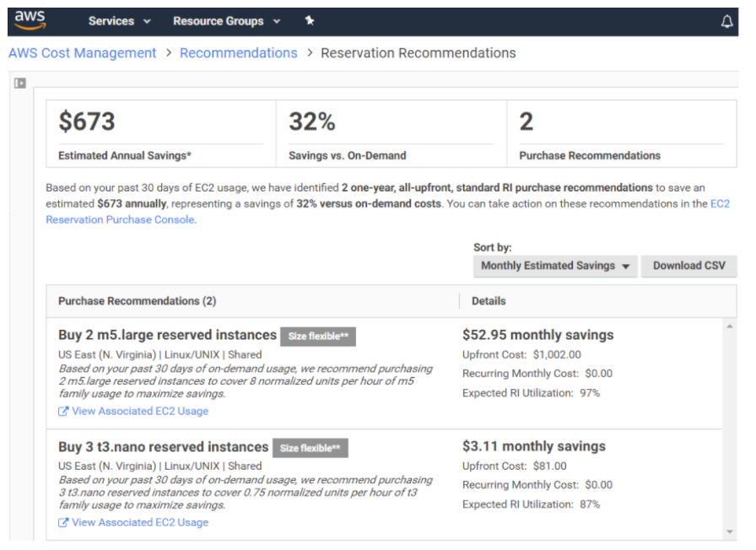Click 'Buy 2 m5.large reserved instances' heading
This screenshot has width=756, height=550.
tap(167, 335)
